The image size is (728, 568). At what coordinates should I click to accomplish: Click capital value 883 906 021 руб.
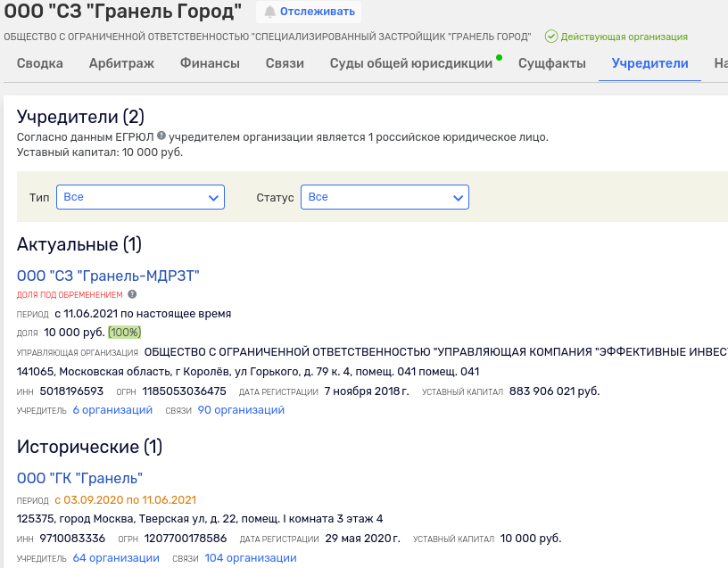(554, 391)
